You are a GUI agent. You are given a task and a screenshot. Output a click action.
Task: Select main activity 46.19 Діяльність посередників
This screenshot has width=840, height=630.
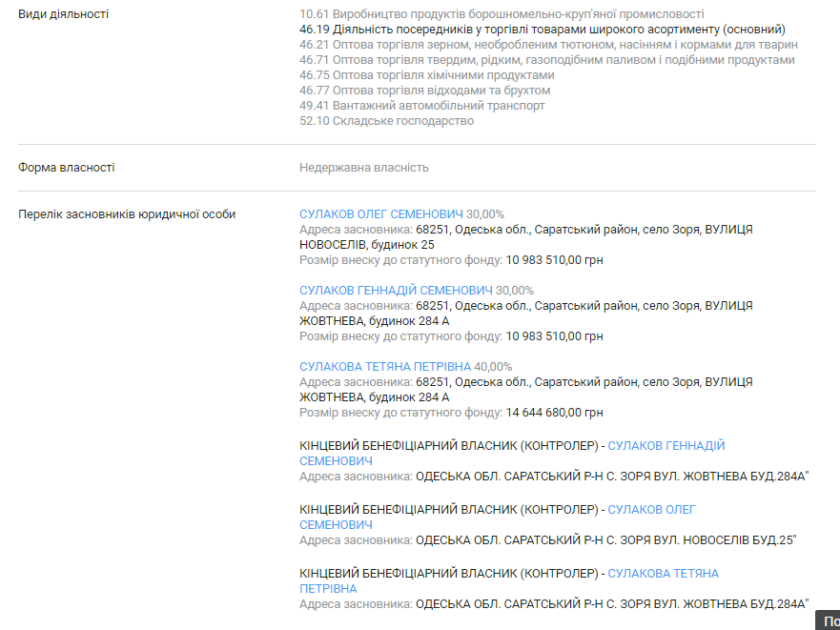point(542,30)
